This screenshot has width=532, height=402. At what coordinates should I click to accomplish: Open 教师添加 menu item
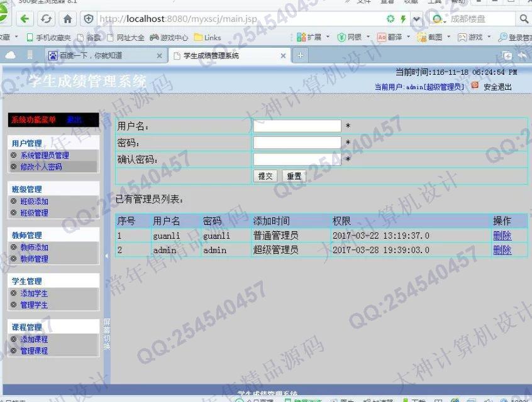tap(34, 247)
